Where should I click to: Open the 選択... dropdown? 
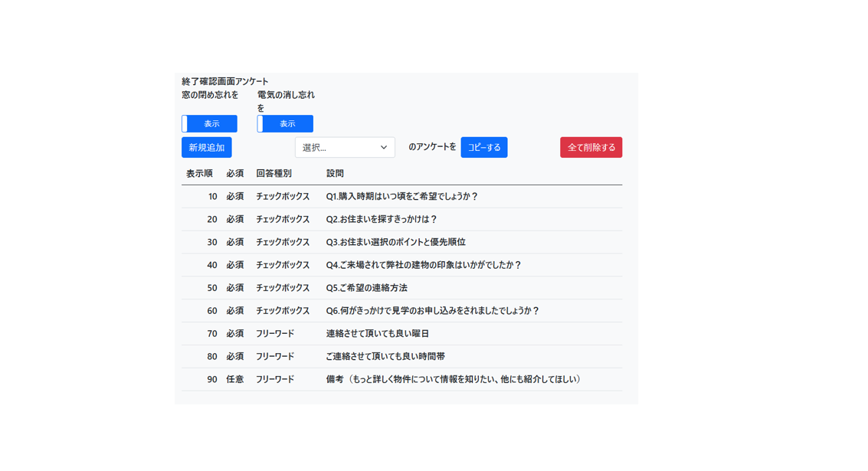pos(345,147)
